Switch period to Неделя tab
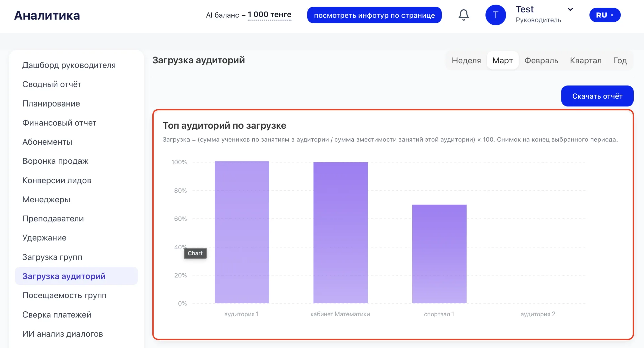 point(466,60)
